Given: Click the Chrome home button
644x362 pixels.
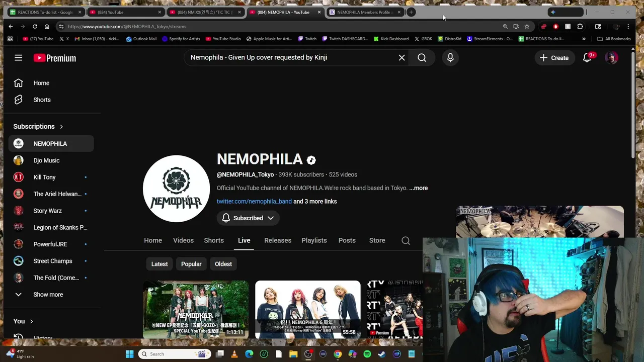Looking at the screenshot, I should tap(47, 26).
